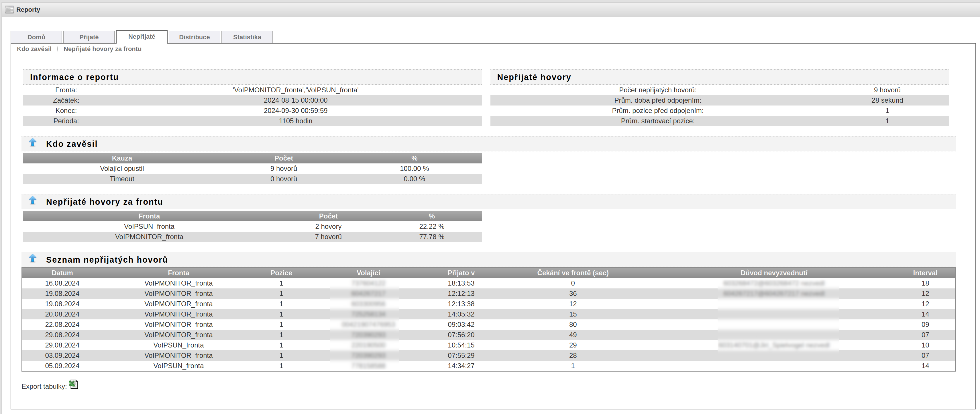Click the 2024-08-15 00:00:00 start value
Viewport: 980px width, 414px height.
295,100
